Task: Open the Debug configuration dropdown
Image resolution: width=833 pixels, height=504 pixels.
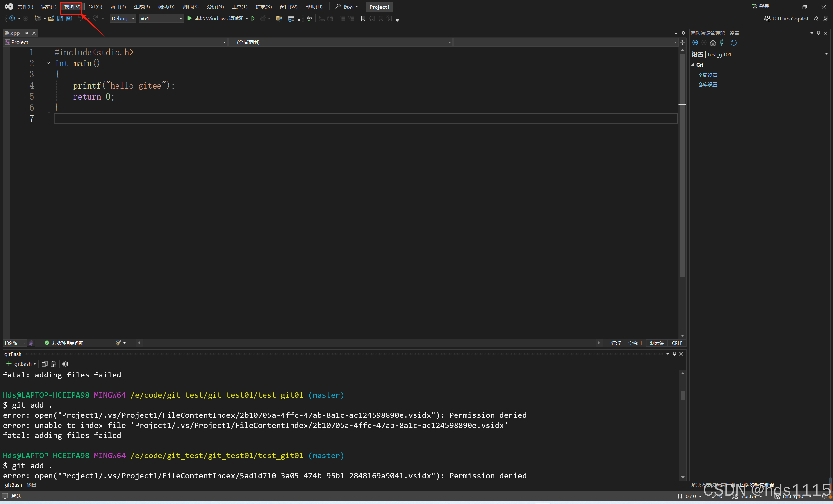Action: pyautogui.click(x=133, y=19)
